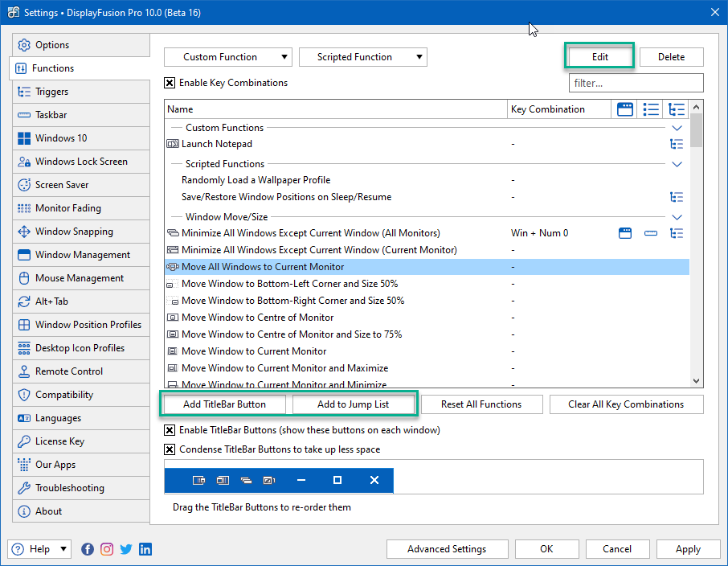728x566 pixels.
Task: Click the Facebook icon at bottom
Action: [88, 549]
